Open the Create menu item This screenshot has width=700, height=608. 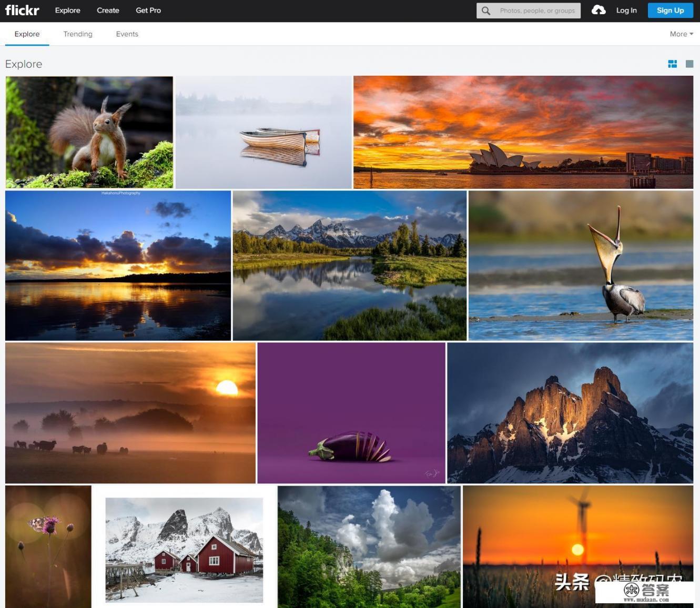(x=108, y=11)
